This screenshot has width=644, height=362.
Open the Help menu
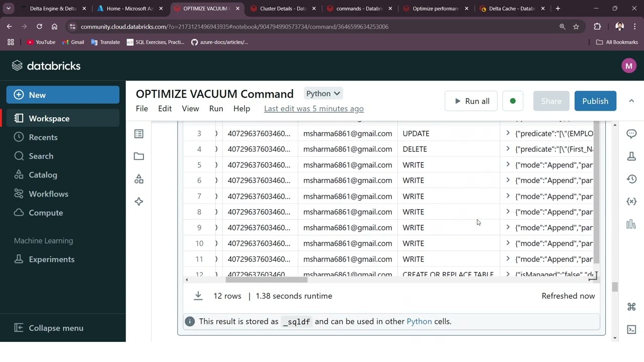click(242, 109)
